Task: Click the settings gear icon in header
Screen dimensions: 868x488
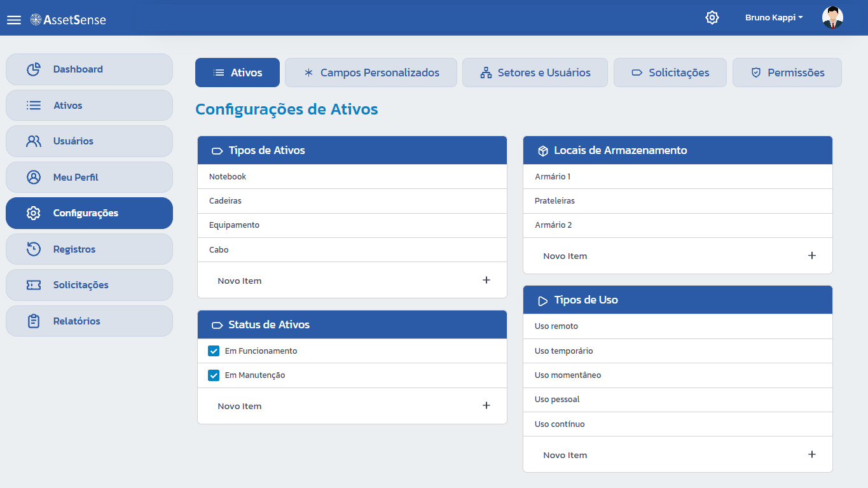Action: [712, 18]
